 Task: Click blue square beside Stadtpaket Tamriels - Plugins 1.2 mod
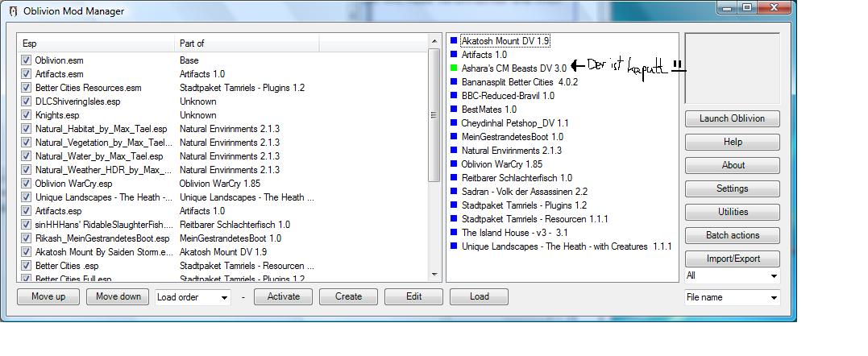click(454, 205)
